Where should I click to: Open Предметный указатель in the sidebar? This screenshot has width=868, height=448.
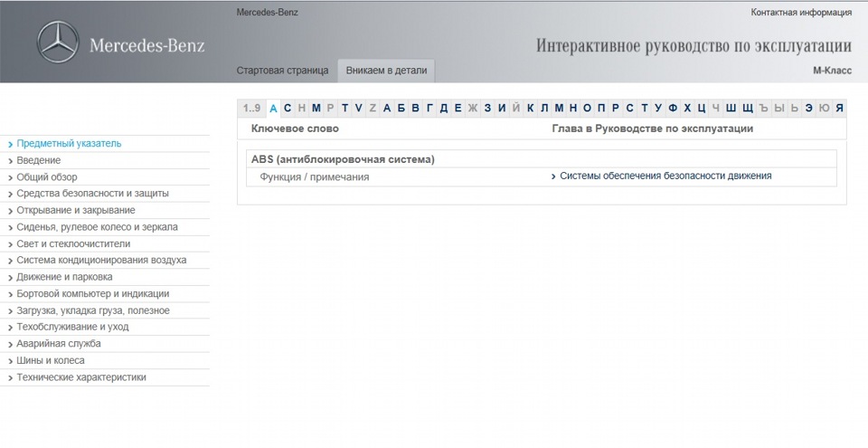click(x=69, y=144)
